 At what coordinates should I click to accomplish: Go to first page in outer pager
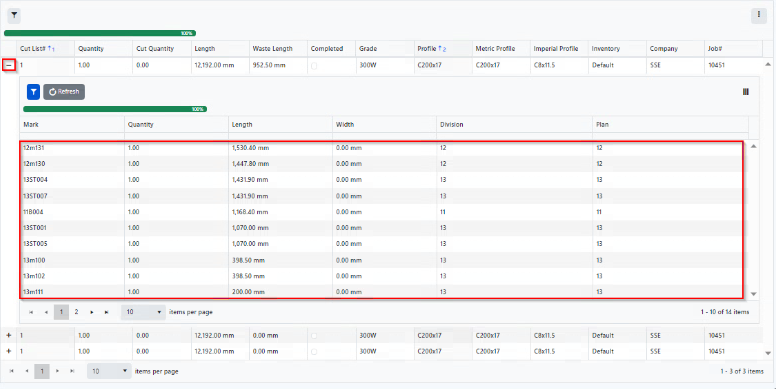click(x=11, y=371)
